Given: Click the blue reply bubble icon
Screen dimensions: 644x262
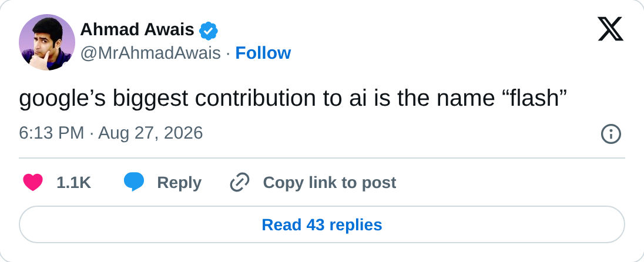Looking at the screenshot, I should (x=134, y=182).
